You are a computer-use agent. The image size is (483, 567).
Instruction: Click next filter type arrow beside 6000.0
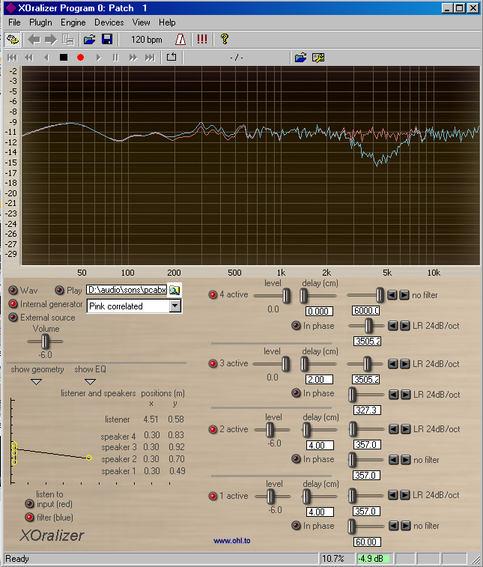coord(404,295)
